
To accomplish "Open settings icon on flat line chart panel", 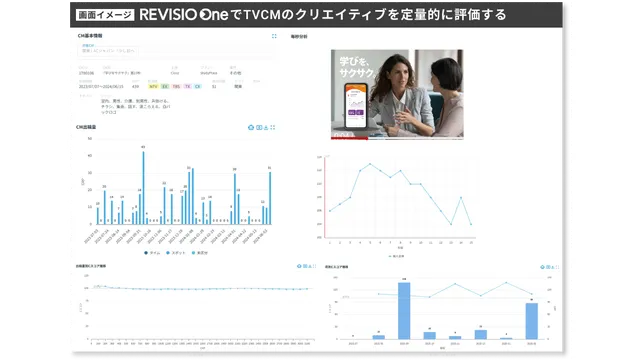I will [x=299, y=266].
